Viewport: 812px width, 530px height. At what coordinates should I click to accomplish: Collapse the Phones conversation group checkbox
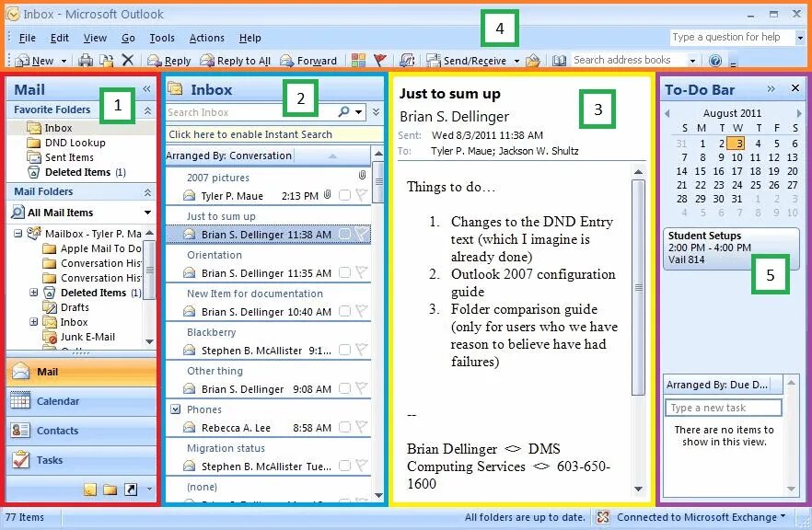[176, 409]
